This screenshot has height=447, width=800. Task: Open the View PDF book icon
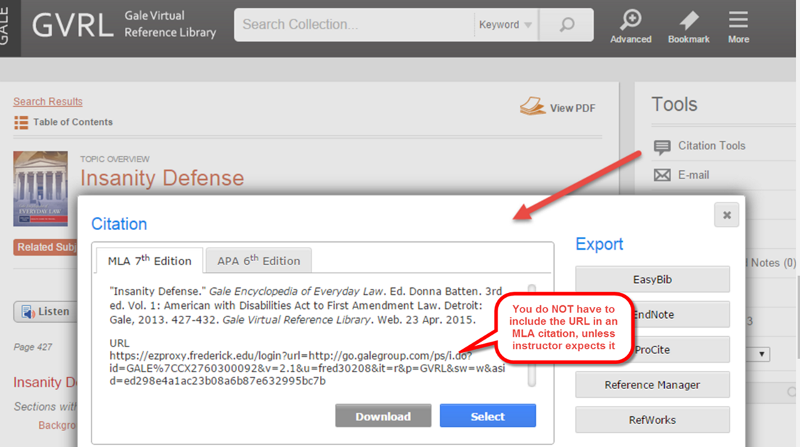point(532,107)
